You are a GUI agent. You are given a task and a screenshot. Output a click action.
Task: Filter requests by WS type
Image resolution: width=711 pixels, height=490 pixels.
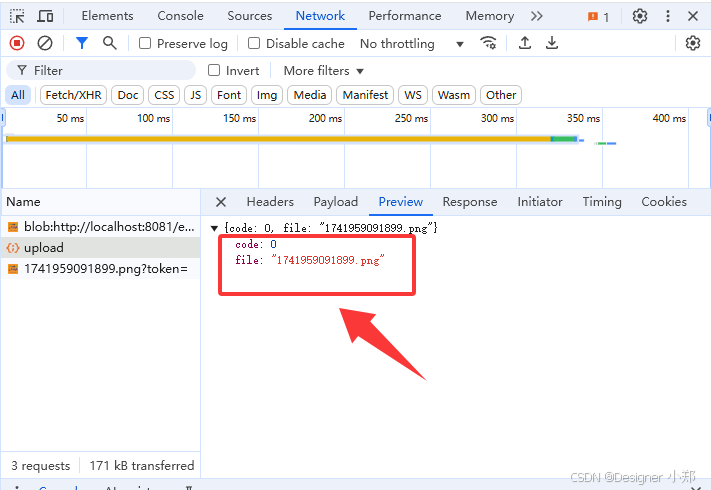[x=413, y=95]
